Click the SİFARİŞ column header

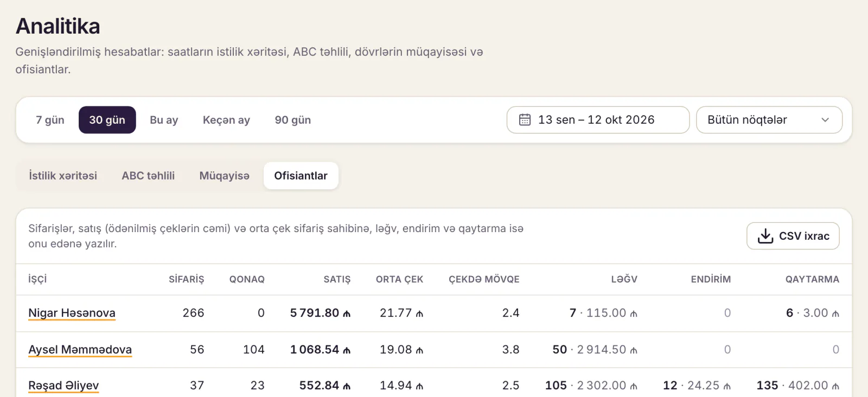(187, 279)
